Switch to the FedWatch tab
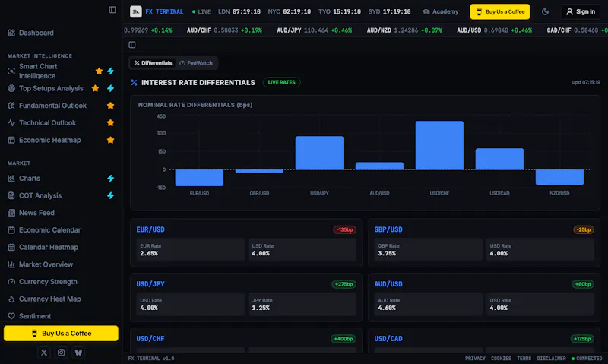The height and width of the screenshot is (364, 608). click(x=196, y=63)
